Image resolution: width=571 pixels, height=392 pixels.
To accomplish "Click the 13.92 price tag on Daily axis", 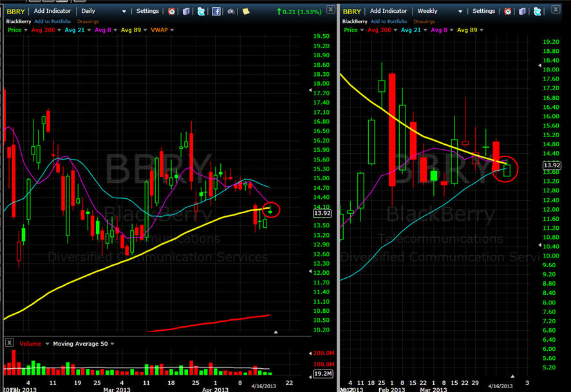I will point(322,213).
